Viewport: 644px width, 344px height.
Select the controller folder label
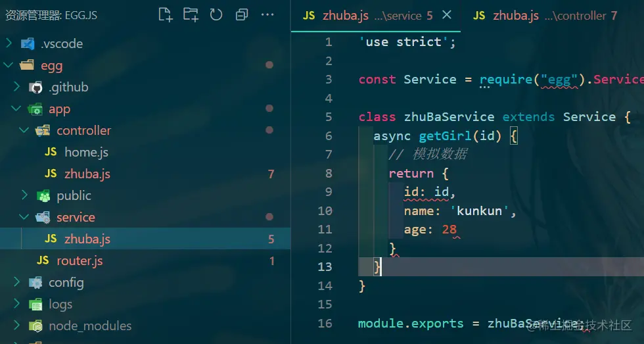[x=84, y=130]
